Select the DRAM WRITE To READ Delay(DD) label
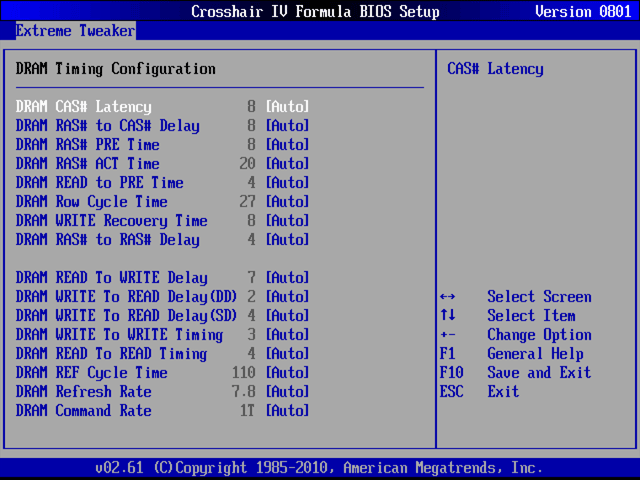The height and width of the screenshot is (480, 640). point(127,296)
